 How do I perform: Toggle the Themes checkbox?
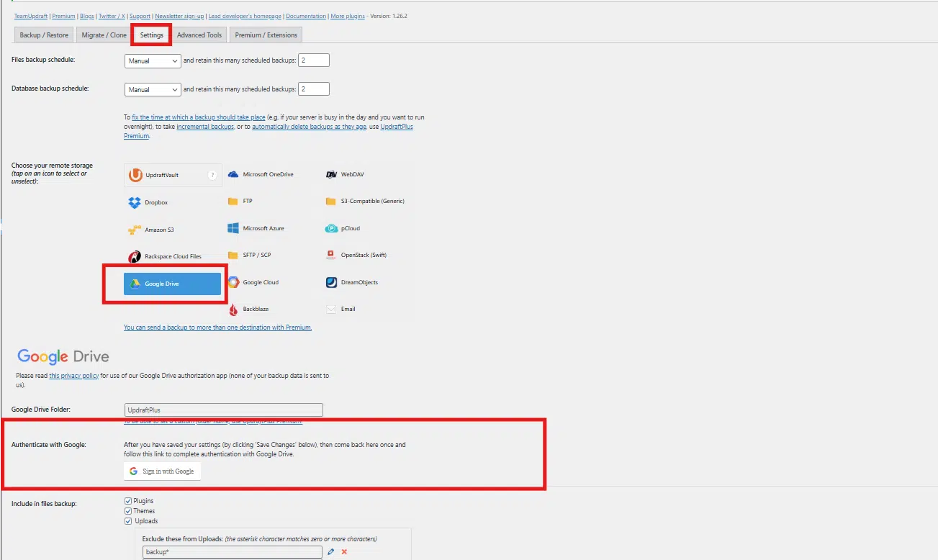[128, 510]
